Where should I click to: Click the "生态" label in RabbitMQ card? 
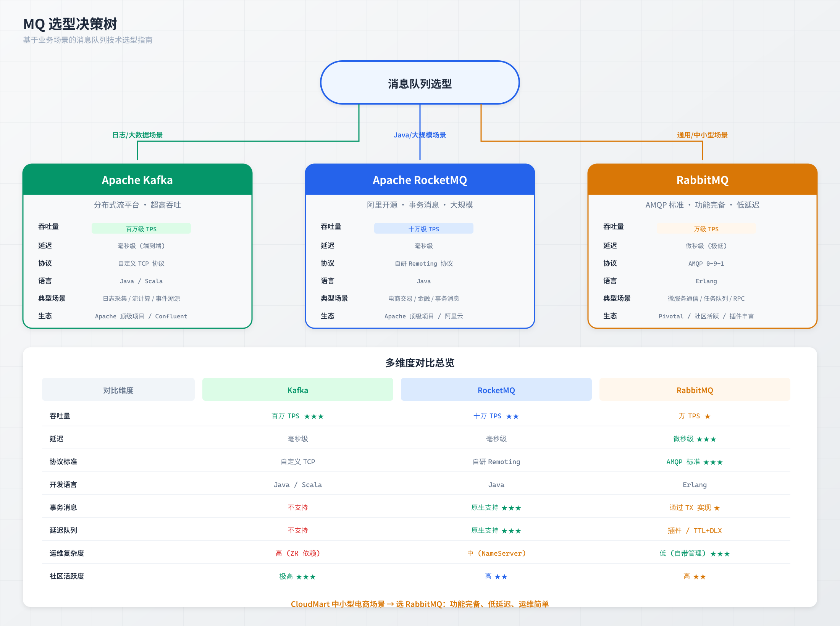click(610, 316)
